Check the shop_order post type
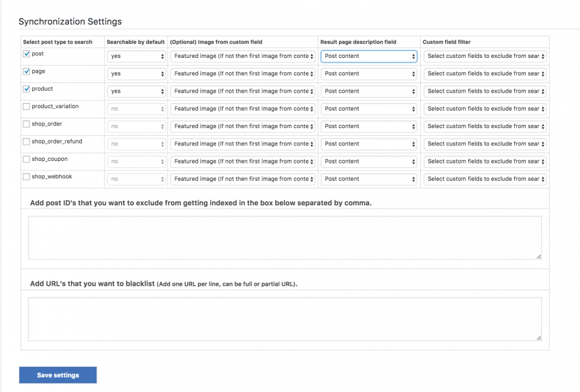The width and height of the screenshot is (580, 392). [26, 124]
